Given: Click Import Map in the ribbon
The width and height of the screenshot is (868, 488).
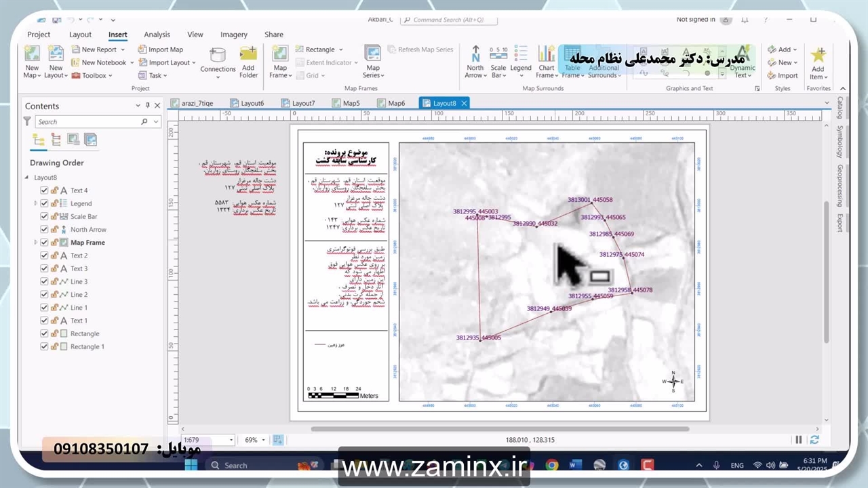Looking at the screenshot, I should click(x=161, y=49).
